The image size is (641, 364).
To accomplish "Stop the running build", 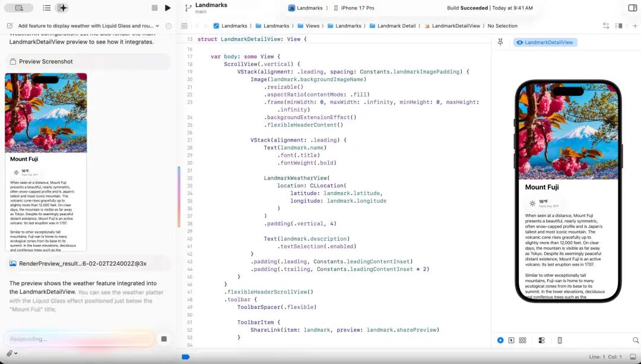I will [x=155, y=8].
